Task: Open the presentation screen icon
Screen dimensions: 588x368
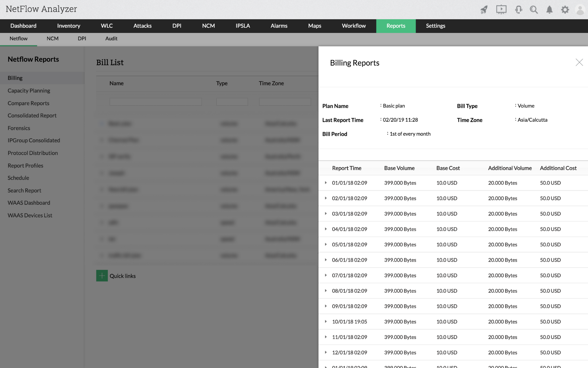Action: coord(501,9)
